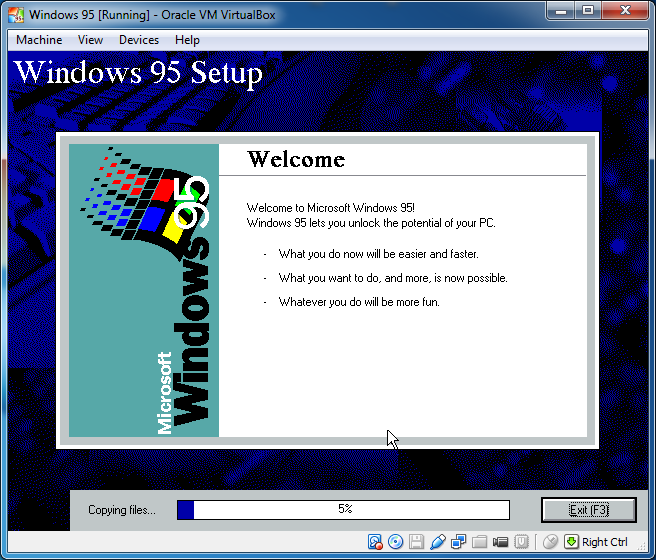
Task: Open the Devices menu
Action: [139, 40]
